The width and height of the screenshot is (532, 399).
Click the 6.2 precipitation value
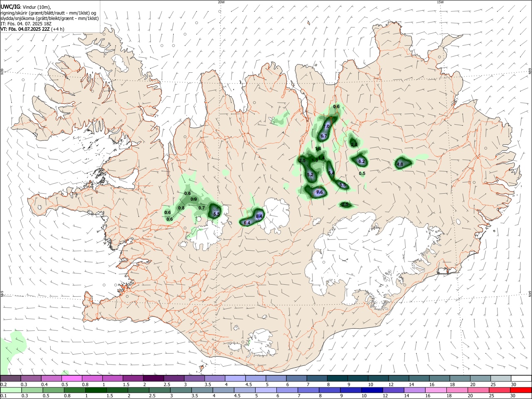pos(362,161)
